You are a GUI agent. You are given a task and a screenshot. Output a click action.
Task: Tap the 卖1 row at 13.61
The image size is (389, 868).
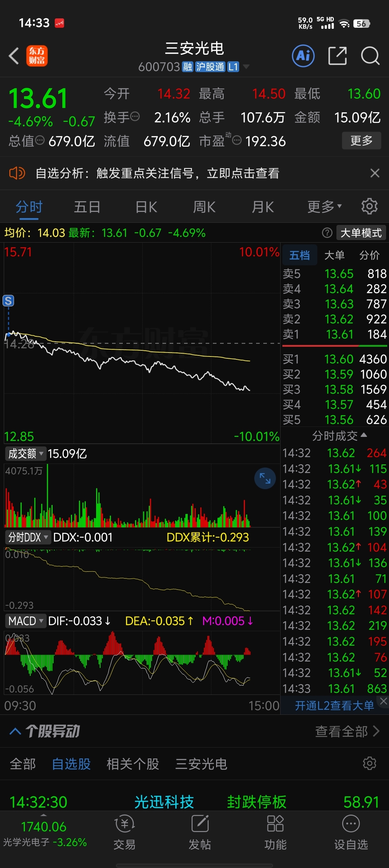point(335,335)
